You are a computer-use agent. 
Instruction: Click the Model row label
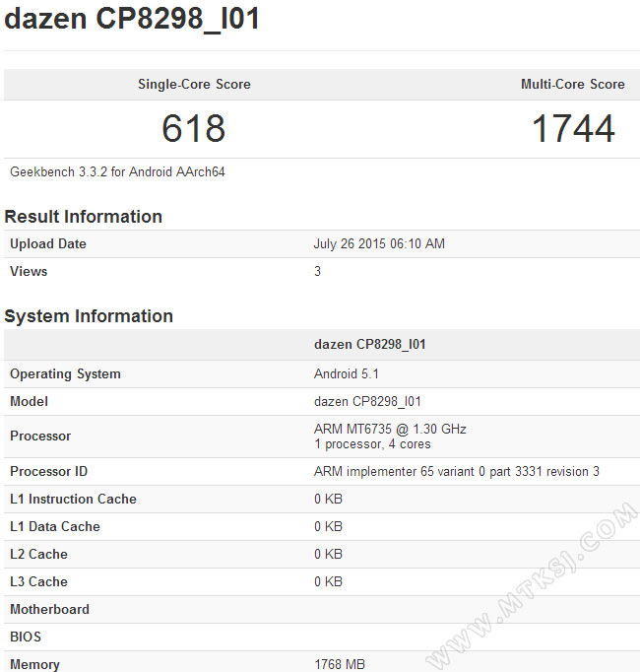(29, 402)
